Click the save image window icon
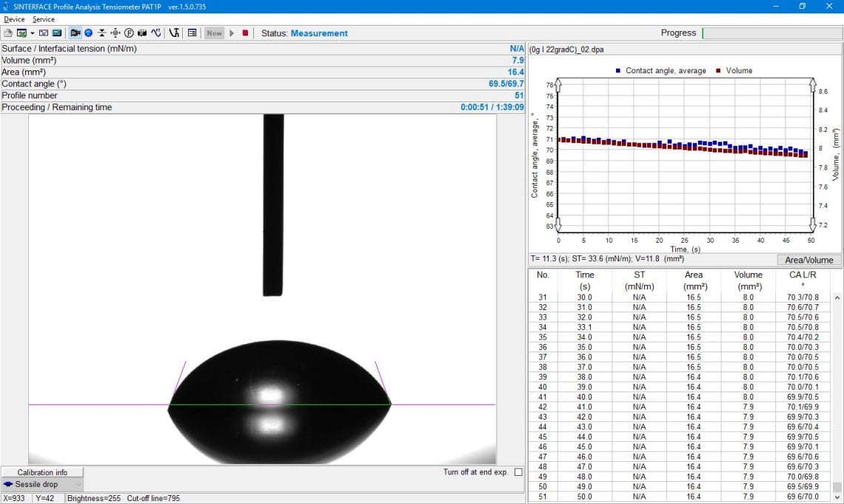This screenshot has width=844, height=504. tap(21, 33)
